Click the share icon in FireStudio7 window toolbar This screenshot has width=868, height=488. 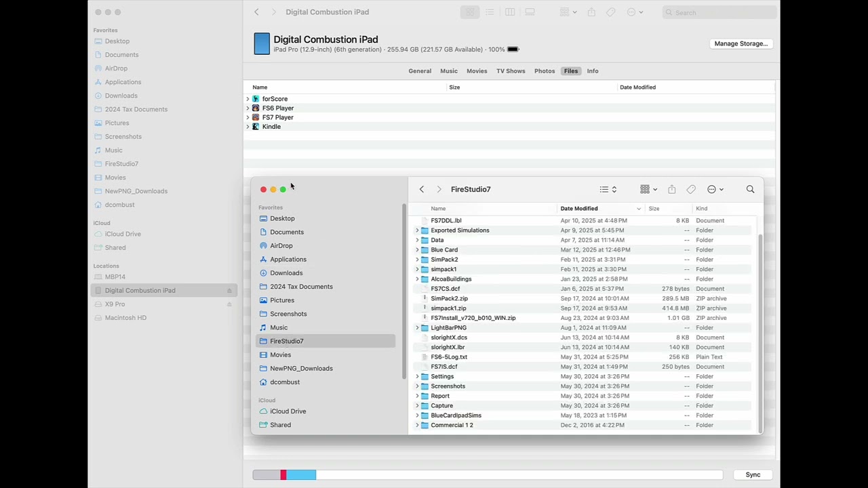pyautogui.click(x=671, y=190)
